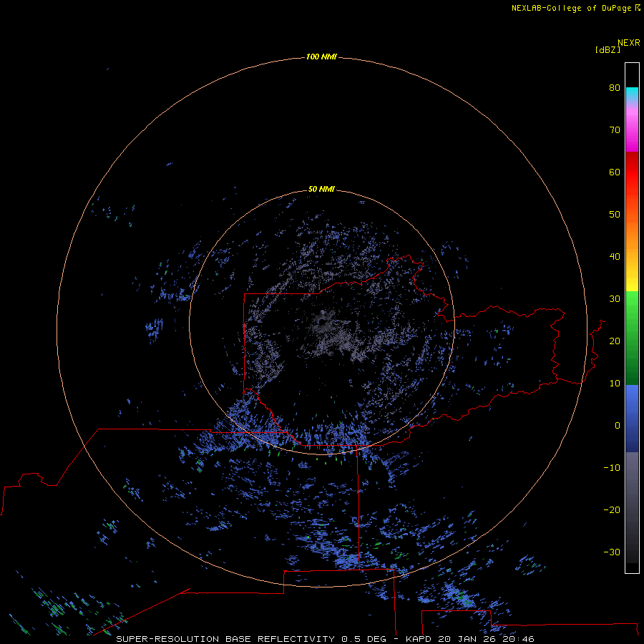Click the -30 dBZ scale label

[612, 552]
